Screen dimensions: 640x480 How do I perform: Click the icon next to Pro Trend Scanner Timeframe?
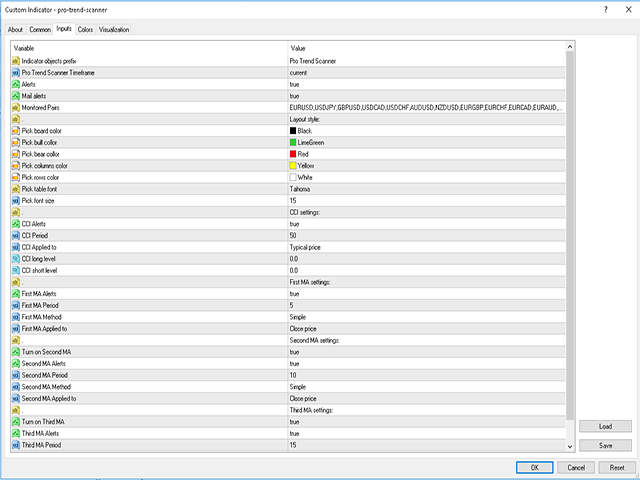(x=16, y=73)
